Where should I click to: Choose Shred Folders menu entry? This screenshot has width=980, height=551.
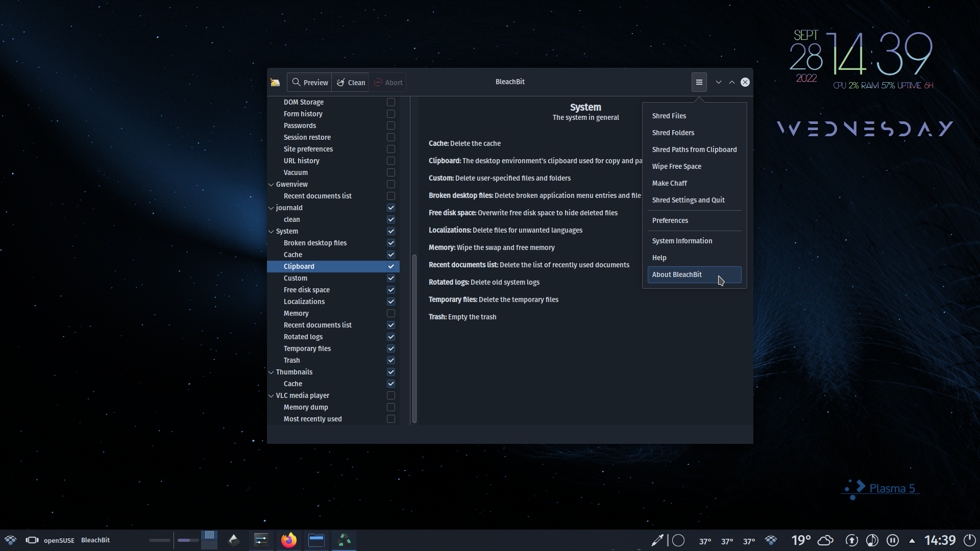pos(694,133)
